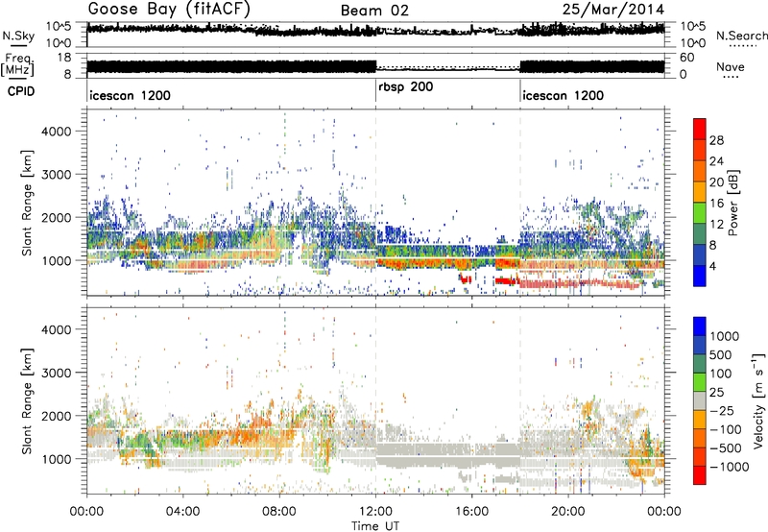
Task: Click the light green Power colorbar segment between 12 and 16
Action: (700, 212)
